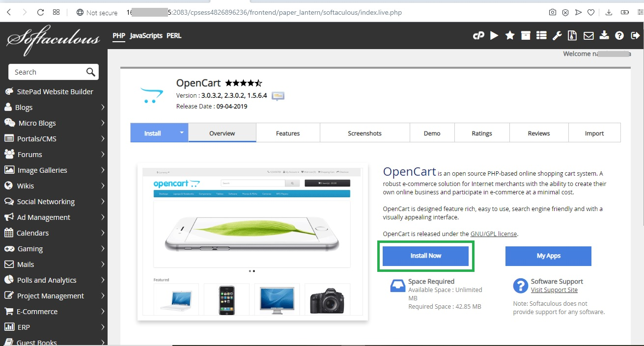644x346 pixels.
Task: Click the OpenCart screenshot preview image
Action: [x=252, y=241]
